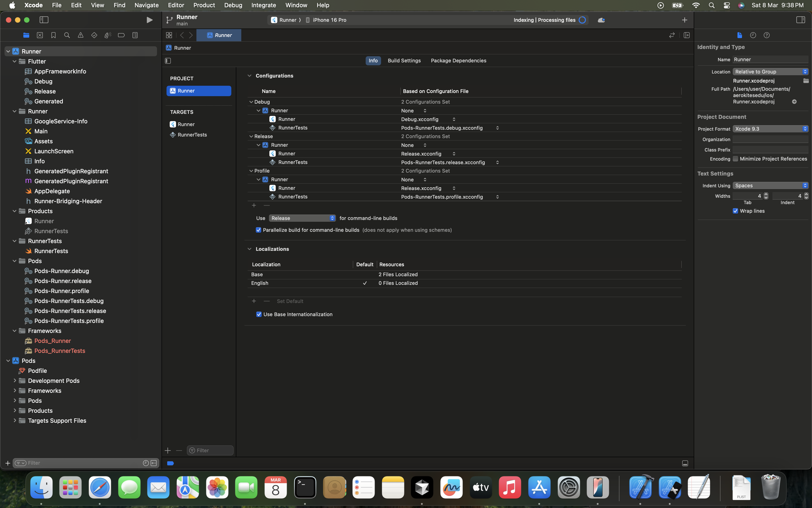Toggle the inspectors panel
Screen dimensions: 812x508
coord(801,20)
